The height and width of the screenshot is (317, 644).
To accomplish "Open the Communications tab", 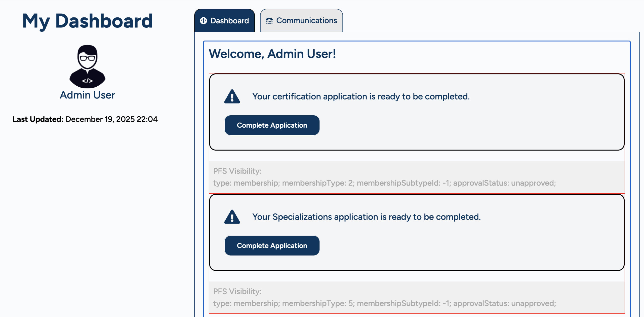I will pyautogui.click(x=306, y=21).
